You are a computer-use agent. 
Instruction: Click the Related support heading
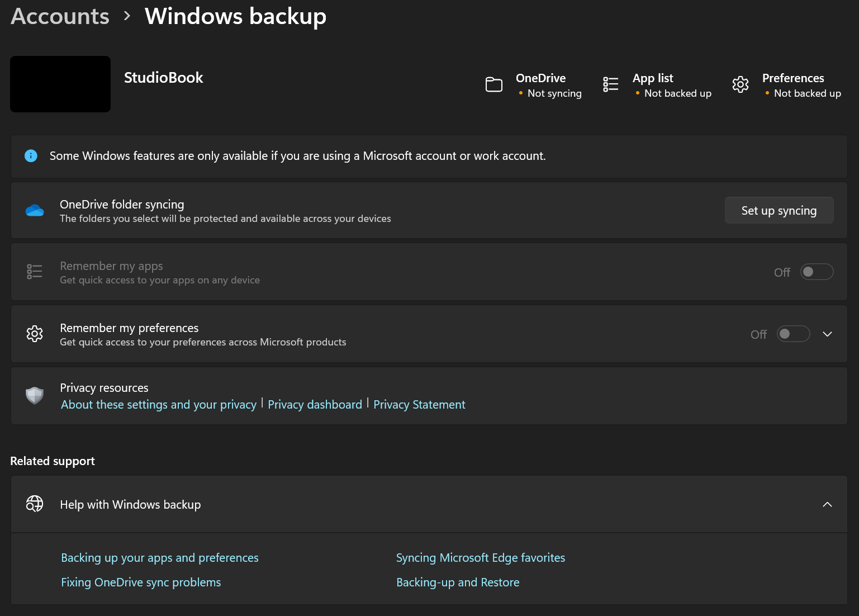pyautogui.click(x=53, y=461)
